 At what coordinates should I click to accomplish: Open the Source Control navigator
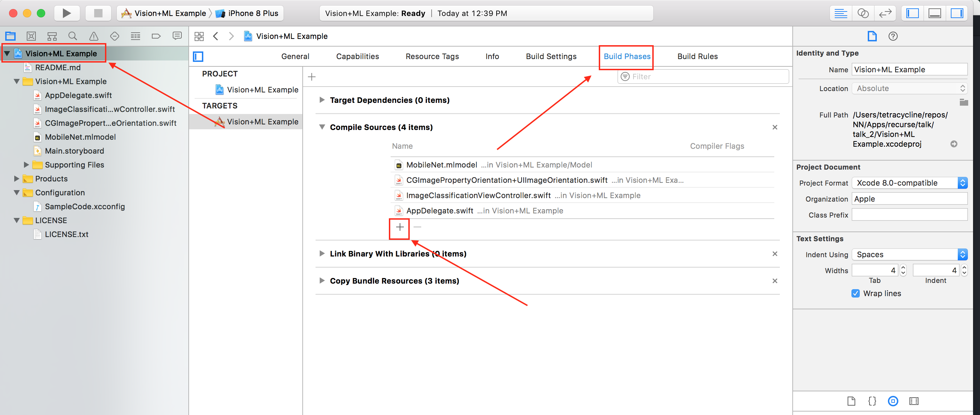click(x=31, y=36)
